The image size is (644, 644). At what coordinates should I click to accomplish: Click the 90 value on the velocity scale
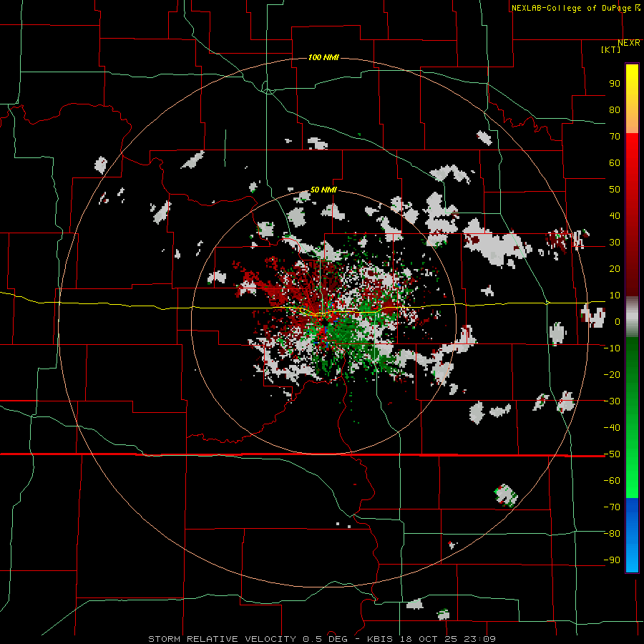[615, 84]
